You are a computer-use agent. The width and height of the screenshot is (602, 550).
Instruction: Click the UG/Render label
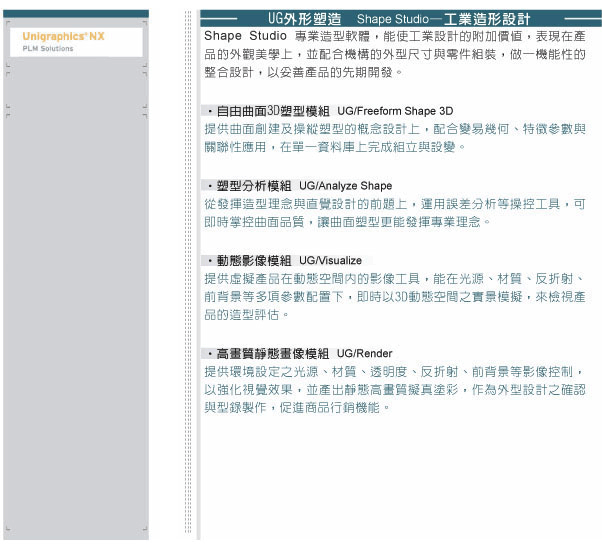click(x=364, y=353)
